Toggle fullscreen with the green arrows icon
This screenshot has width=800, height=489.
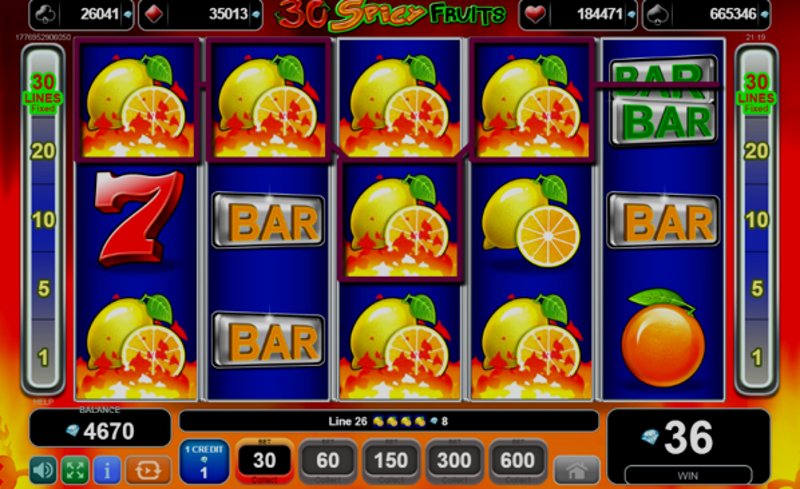[75, 470]
